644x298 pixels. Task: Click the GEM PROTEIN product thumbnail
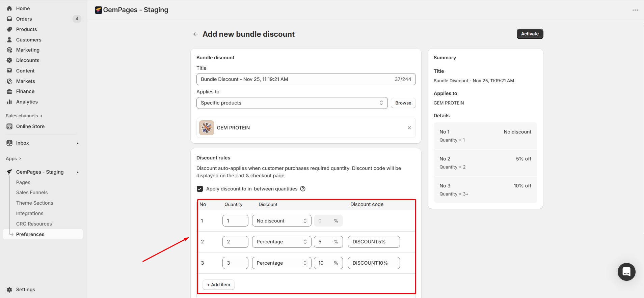[x=207, y=128]
